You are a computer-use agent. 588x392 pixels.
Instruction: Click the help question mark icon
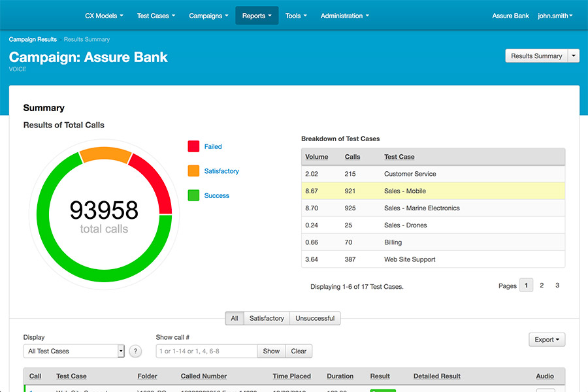point(135,351)
